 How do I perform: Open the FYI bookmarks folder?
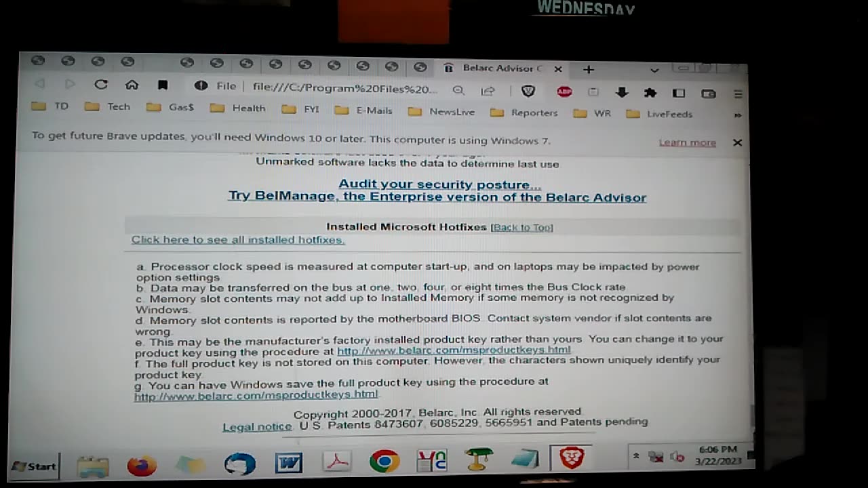[x=300, y=109]
